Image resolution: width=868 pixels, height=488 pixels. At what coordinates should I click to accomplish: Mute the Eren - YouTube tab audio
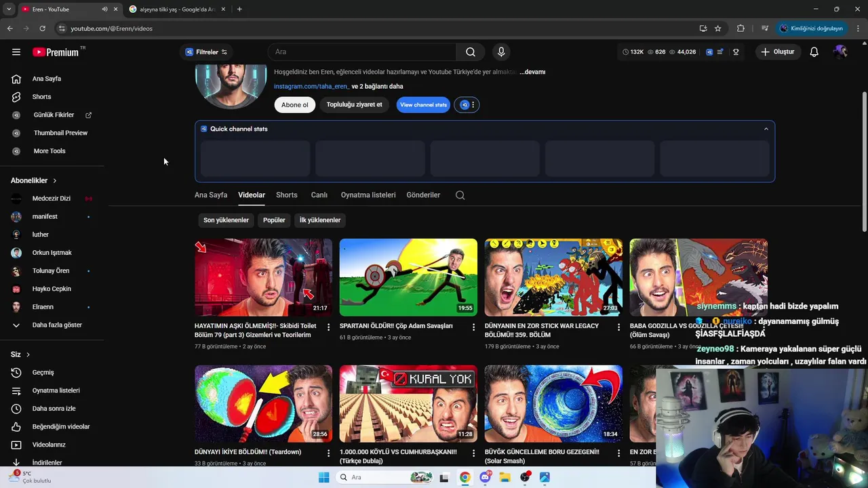(x=104, y=9)
